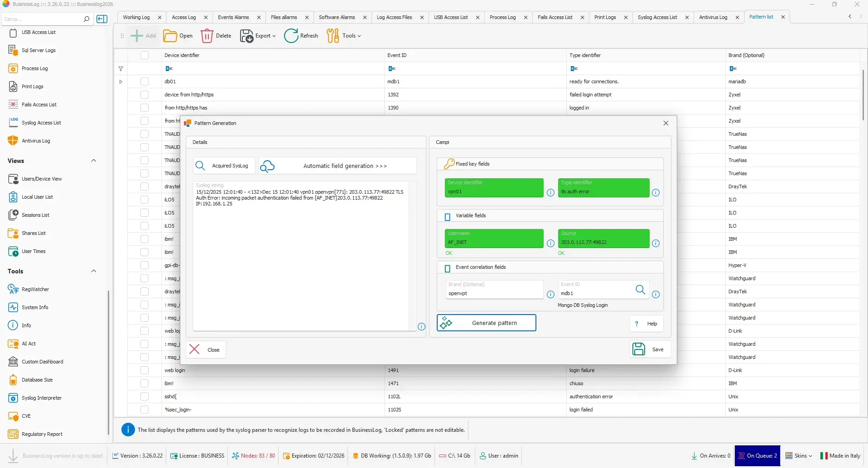Check the 'web login' row checkbox

coord(145,370)
